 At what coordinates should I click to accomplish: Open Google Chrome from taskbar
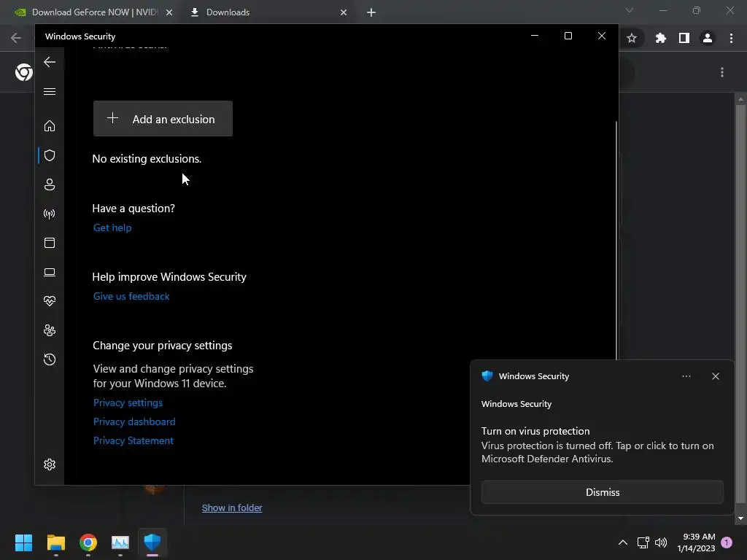coord(88,542)
